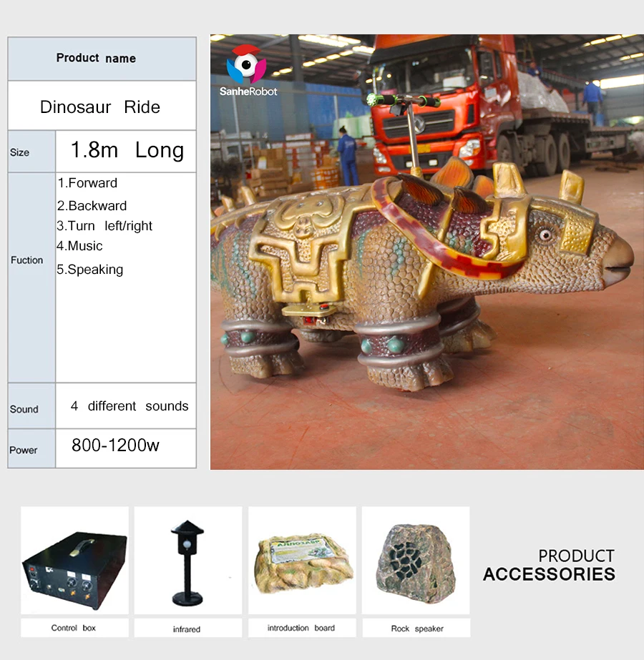Click the '4 different sounds' value

(x=130, y=406)
